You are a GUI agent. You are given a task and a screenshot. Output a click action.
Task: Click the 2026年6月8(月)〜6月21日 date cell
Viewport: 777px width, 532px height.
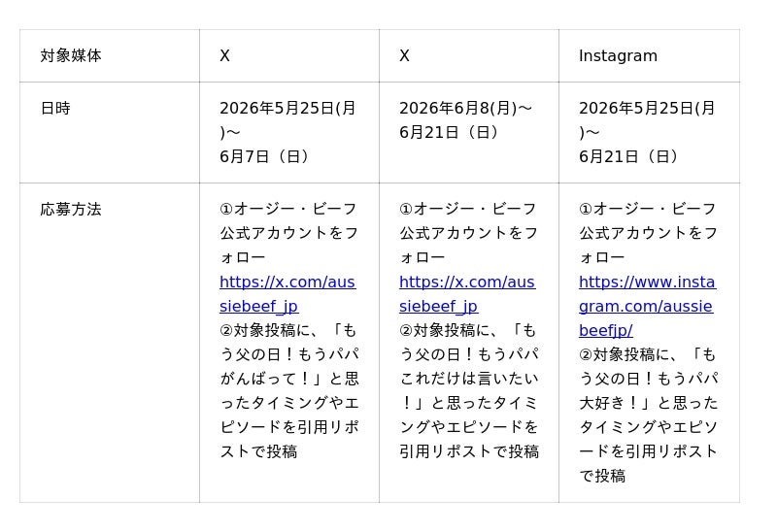469,132
